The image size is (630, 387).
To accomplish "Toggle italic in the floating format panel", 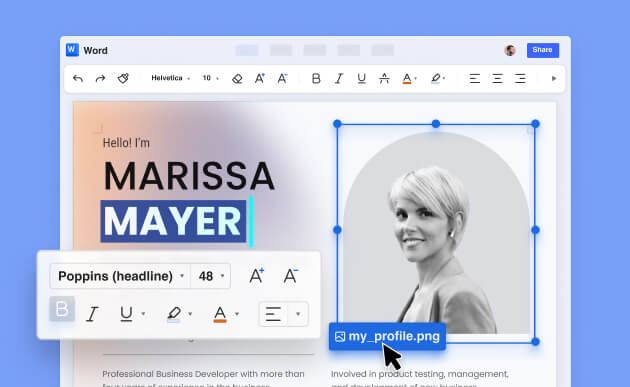I will [92, 314].
